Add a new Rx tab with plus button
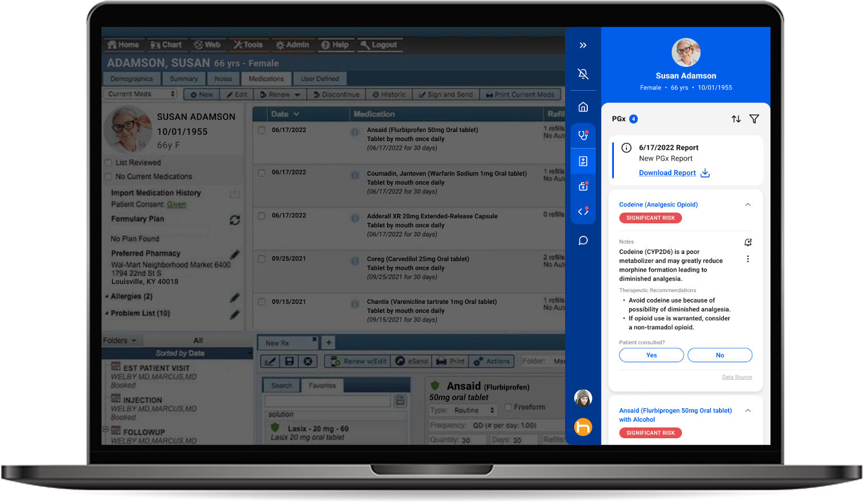Image resolution: width=863 pixels, height=504 pixels. coord(329,342)
